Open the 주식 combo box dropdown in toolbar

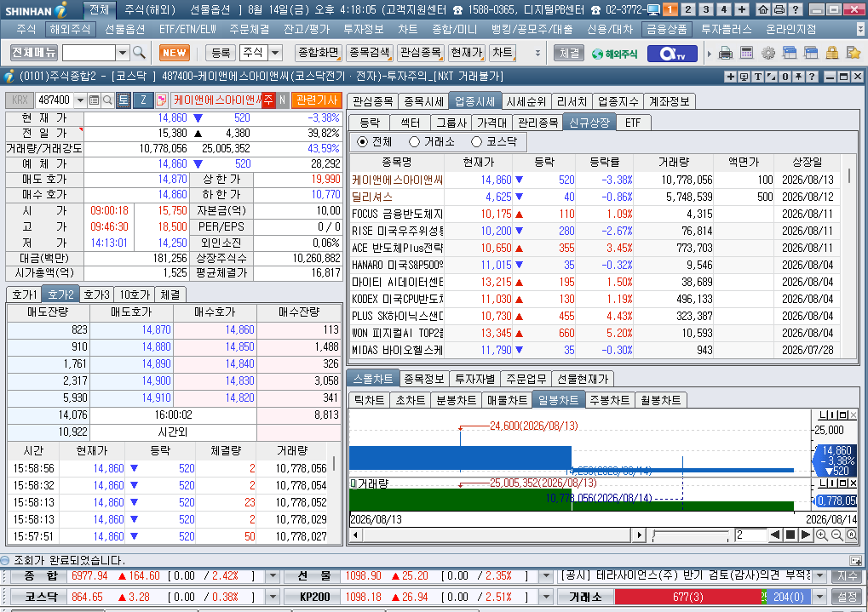(275, 53)
